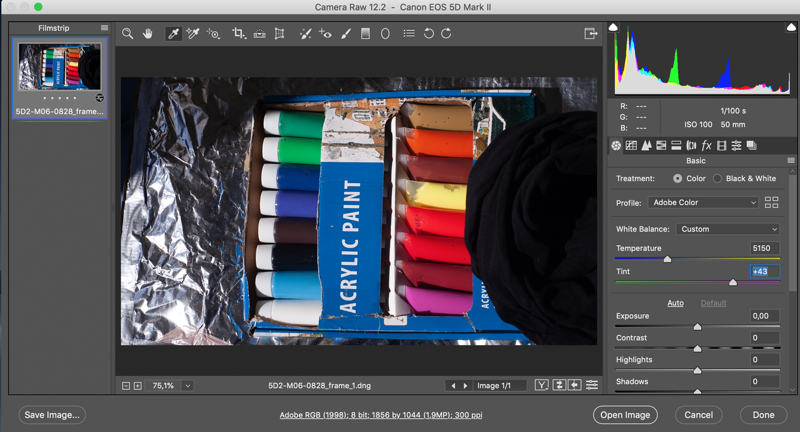800x432 pixels.
Task: Click the Highlights slider handle
Action: (697, 371)
